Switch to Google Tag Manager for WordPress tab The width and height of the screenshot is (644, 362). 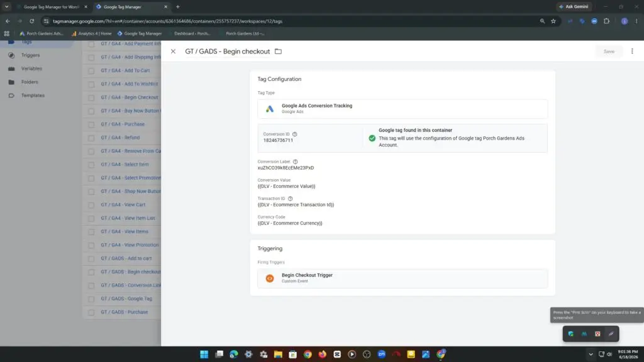click(x=51, y=7)
